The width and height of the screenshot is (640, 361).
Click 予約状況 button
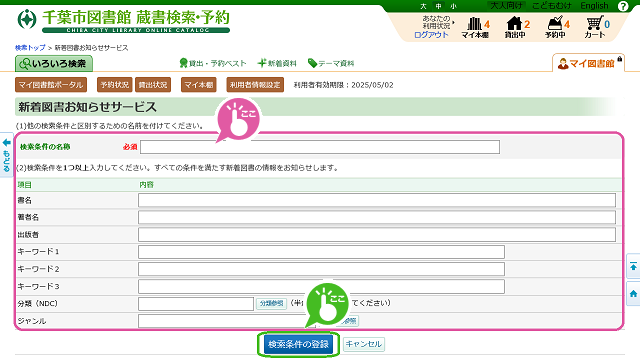click(115, 85)
